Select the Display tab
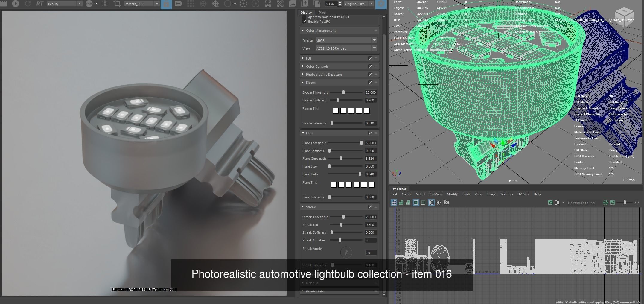The width and height of the screenshot is (644, 304). pos(306,13)
